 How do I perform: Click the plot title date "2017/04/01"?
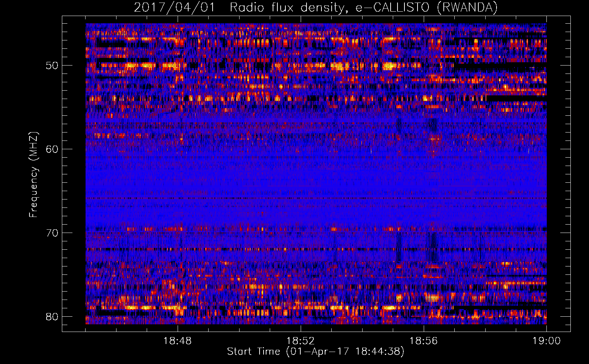[x=174, y=7]
